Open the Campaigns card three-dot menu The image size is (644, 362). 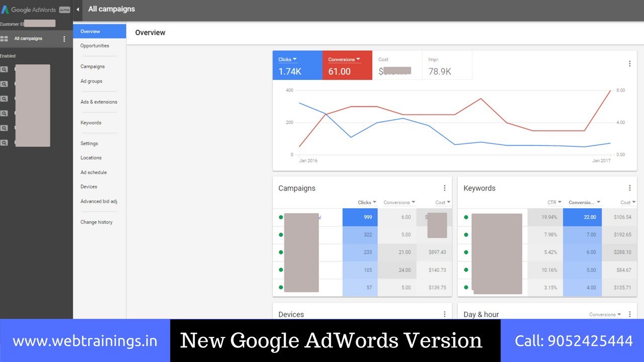[444, 188]
